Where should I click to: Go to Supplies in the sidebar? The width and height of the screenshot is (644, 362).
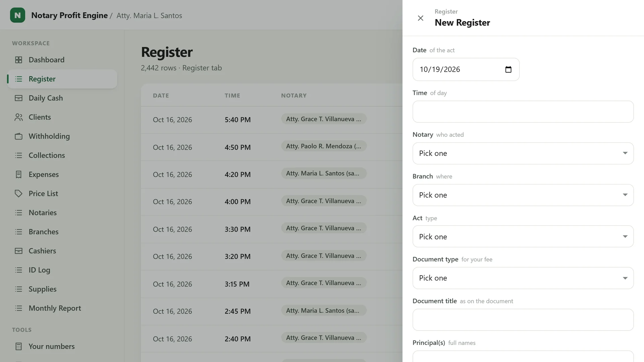62,289
